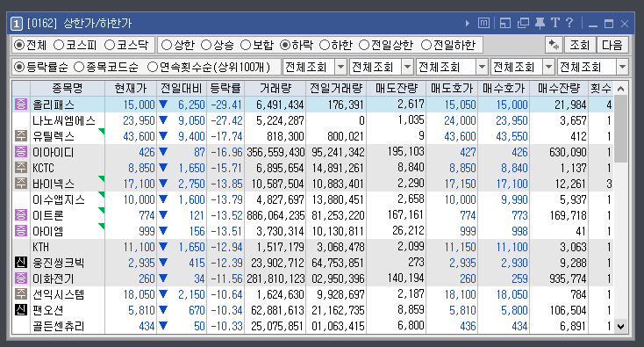Pin the window with pushpin icon

point(540,23)
